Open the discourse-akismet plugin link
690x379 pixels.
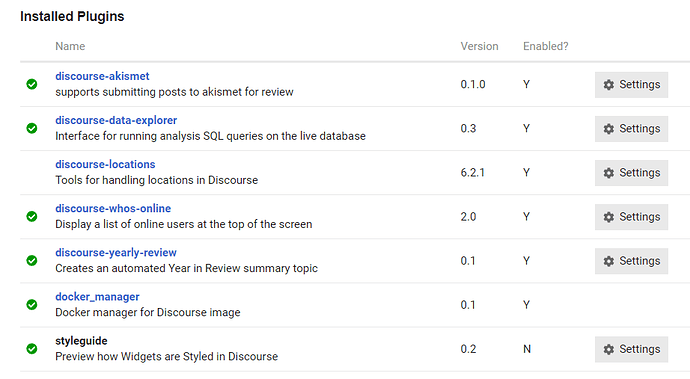[x=102, y=76]
